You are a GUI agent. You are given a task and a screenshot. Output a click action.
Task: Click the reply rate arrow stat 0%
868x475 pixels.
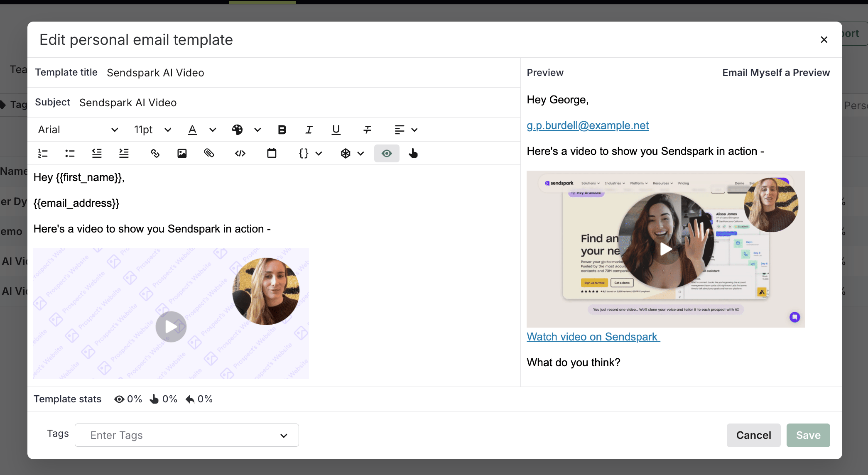(199, 399)
